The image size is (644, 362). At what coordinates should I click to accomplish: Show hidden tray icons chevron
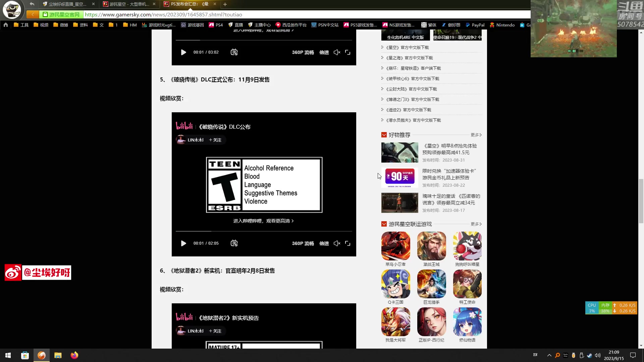(x=549, y=355)
